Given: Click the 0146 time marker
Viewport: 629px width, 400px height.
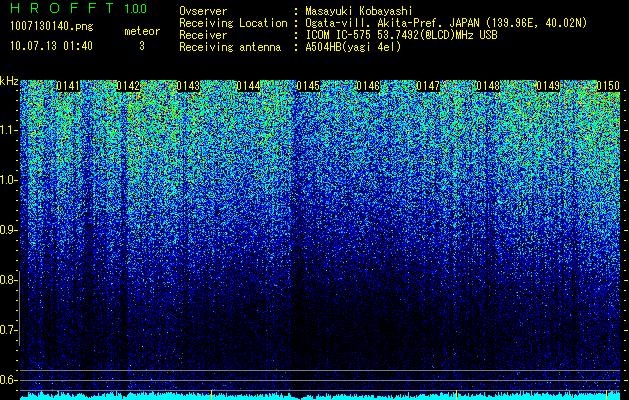Looking at the screenshot, I should (368, 86).
